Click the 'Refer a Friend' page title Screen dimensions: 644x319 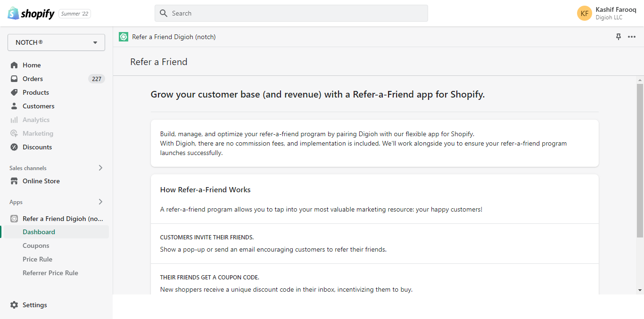pyautogui.click(x=159, y=62)
